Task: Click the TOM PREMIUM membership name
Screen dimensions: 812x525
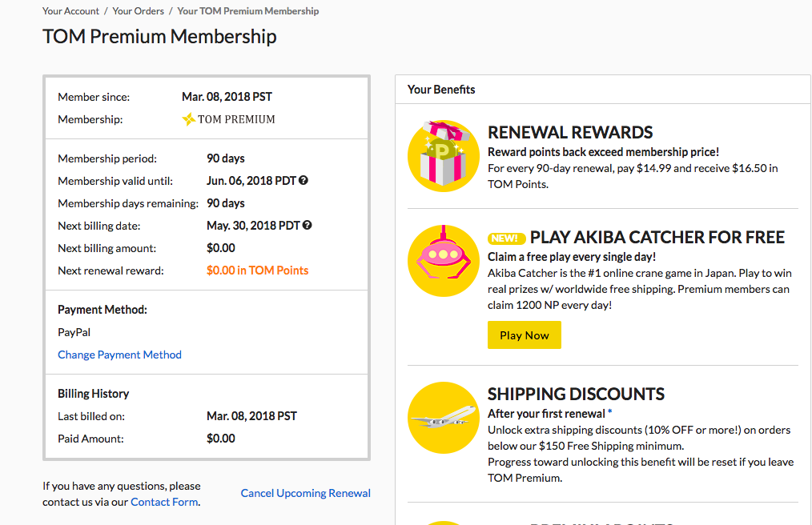Action: 236,119
